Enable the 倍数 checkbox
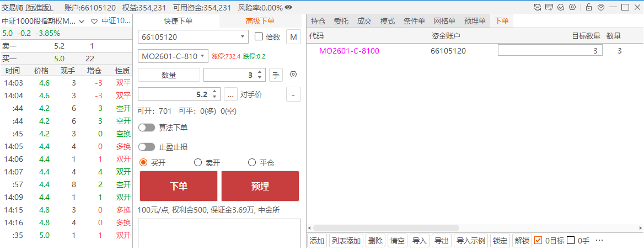The height and width of the screenshot is (249, 644). (x=259, y=37)
